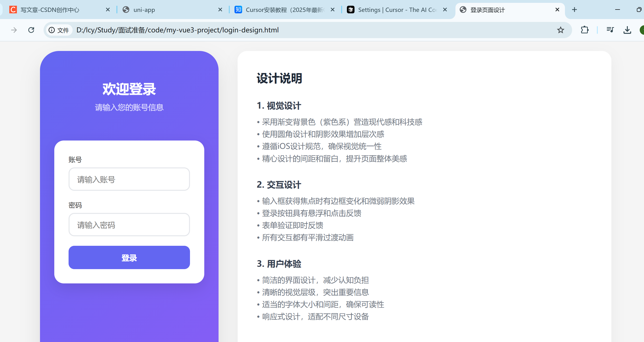The image size is (644, 342).
Task: Close the 登录页面设计 tab
Action: click(557, 10)
